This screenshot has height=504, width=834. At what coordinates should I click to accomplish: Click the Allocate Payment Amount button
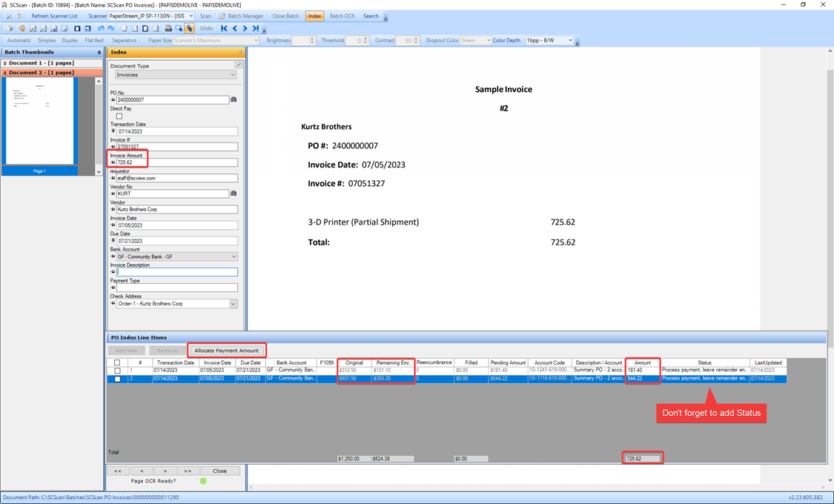tap(226, 351)
